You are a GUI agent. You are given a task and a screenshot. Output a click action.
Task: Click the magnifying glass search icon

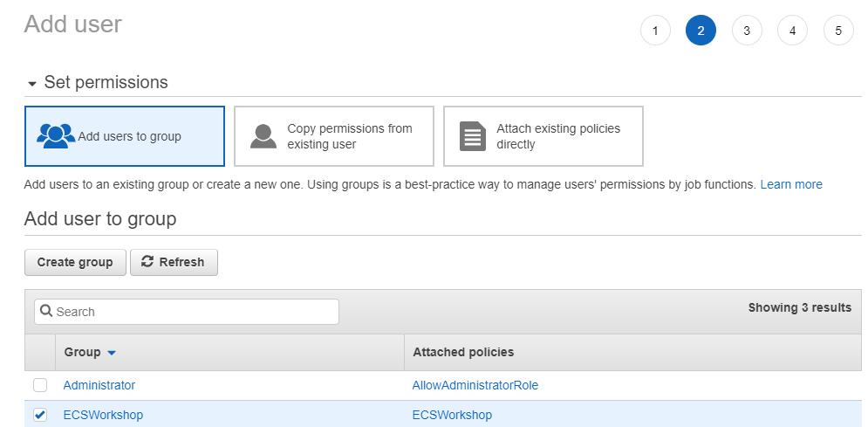47,312
